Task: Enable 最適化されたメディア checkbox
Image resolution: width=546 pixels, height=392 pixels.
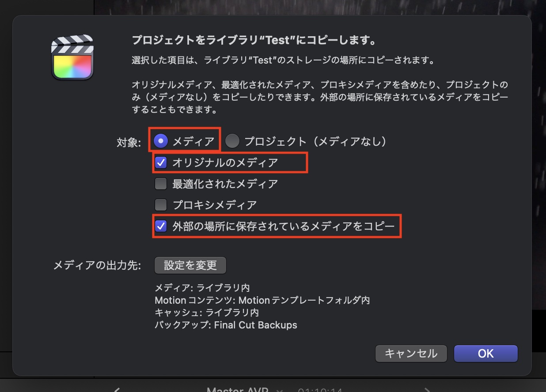Action: [161, 184]
